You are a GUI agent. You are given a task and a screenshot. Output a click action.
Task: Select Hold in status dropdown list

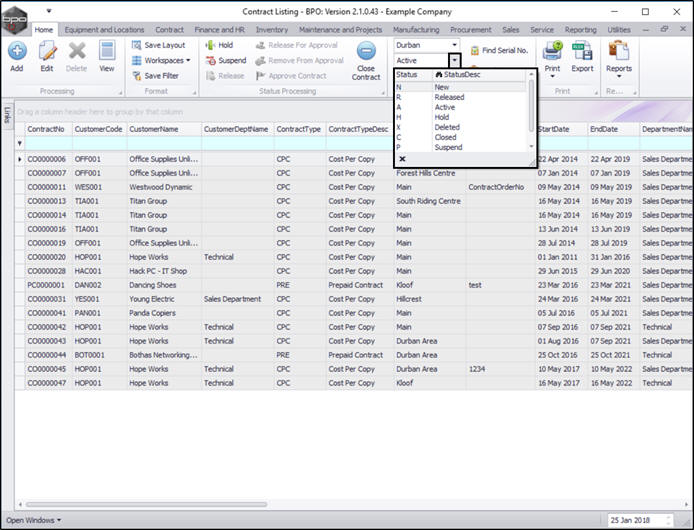(461, 117)
